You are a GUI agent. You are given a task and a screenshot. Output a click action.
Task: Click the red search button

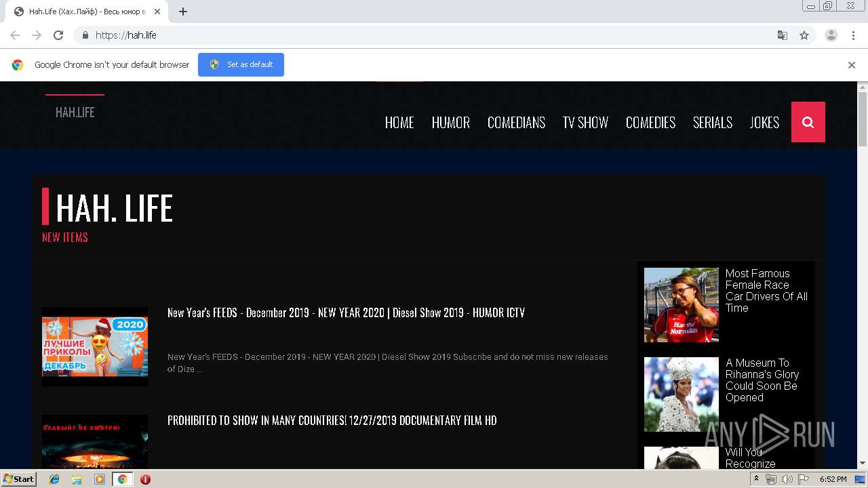[x=808, y=122]
